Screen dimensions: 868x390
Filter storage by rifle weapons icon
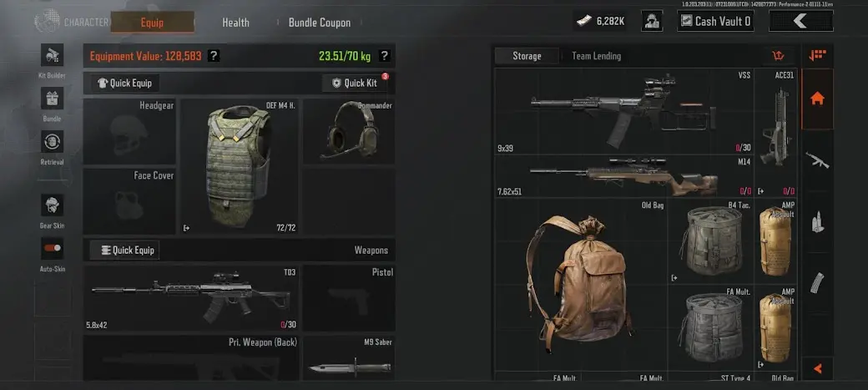[817, 160]
